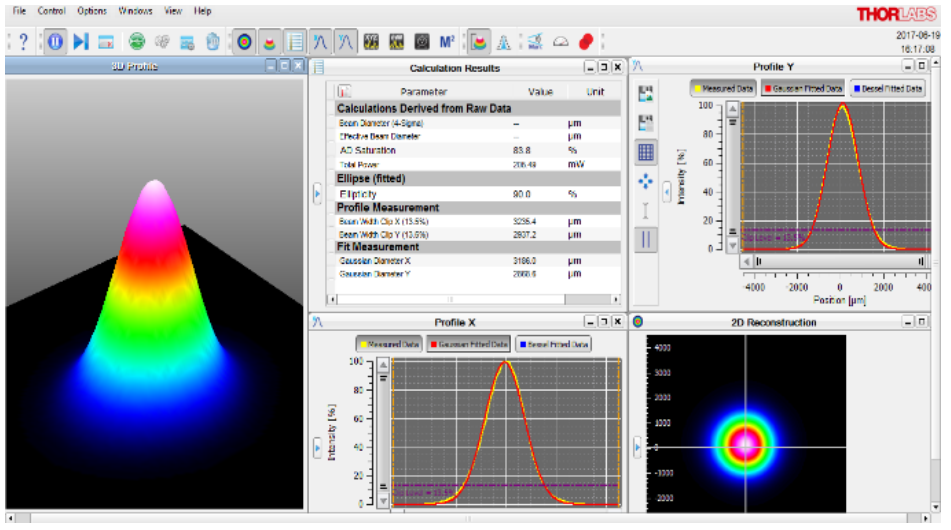Click the 3D profile toolbar icon
951x530 pixels.
[270, 42]
